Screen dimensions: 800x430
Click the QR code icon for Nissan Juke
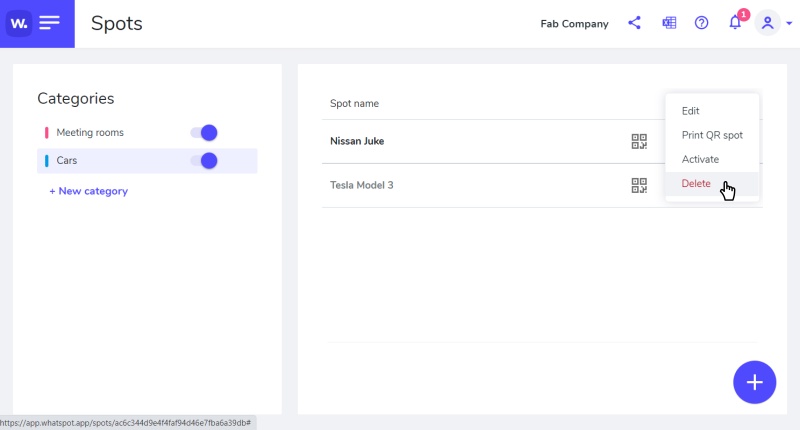639,141
